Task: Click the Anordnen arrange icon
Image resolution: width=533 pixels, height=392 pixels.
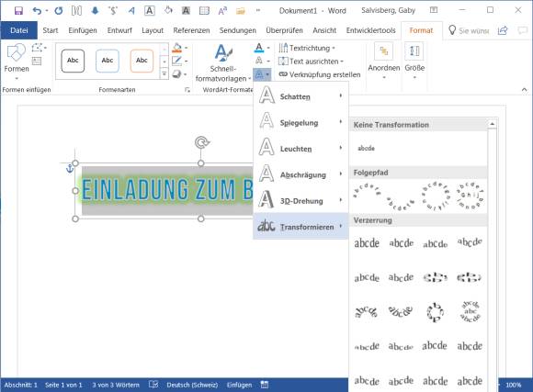Action: (384, 51)
